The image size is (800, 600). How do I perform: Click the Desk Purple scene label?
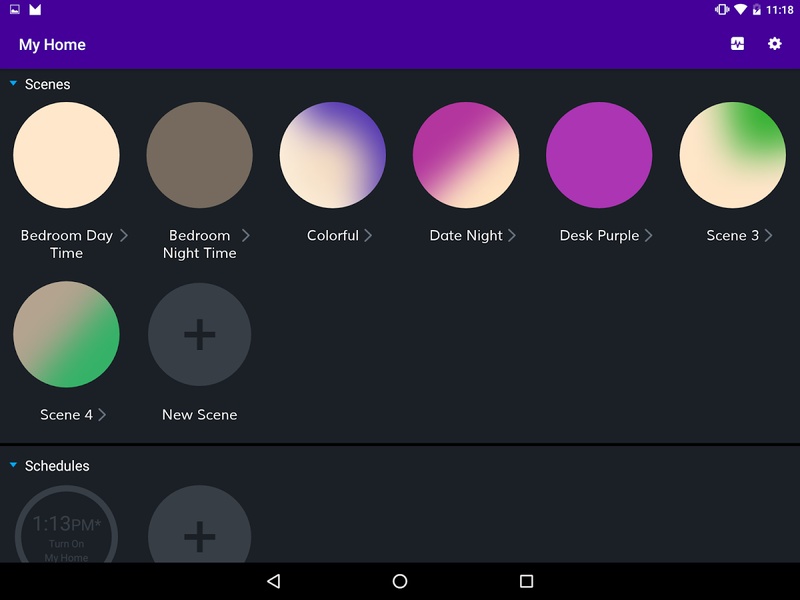point(599,235)
